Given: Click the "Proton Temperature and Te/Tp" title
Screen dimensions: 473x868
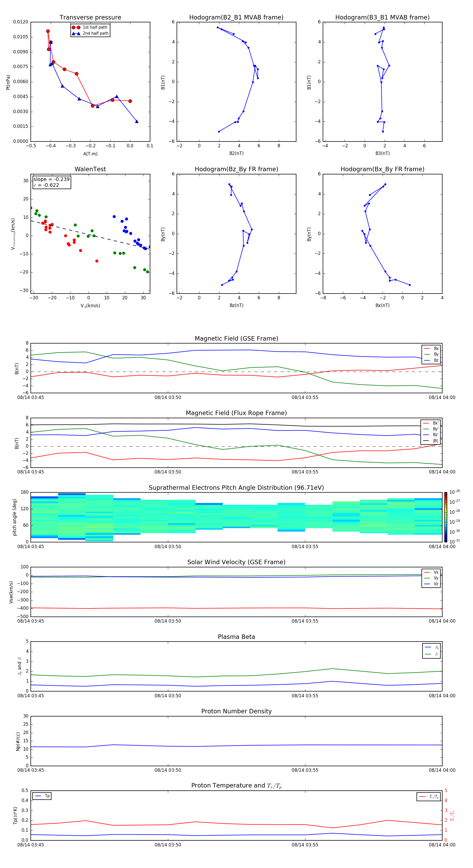Looking at the screenshot, I should point(236,786).
